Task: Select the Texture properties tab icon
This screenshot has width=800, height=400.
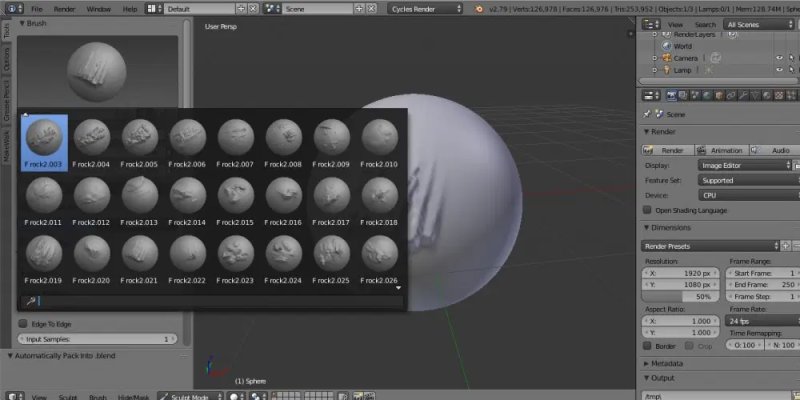Action: pos(779,95)
